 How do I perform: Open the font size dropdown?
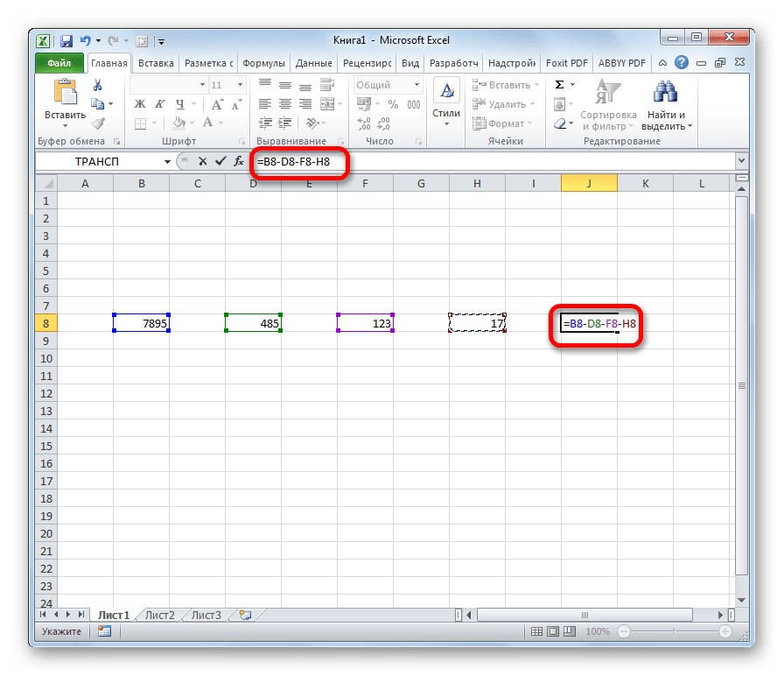[x=240, y=85]
